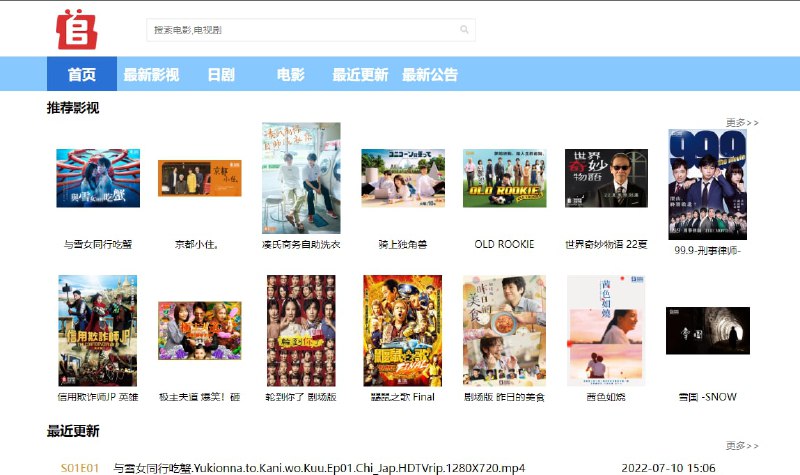Click the 茜色如烧 title link
Image resolution: width=800 pixels, height=475 pixels.
pos(606,397)
